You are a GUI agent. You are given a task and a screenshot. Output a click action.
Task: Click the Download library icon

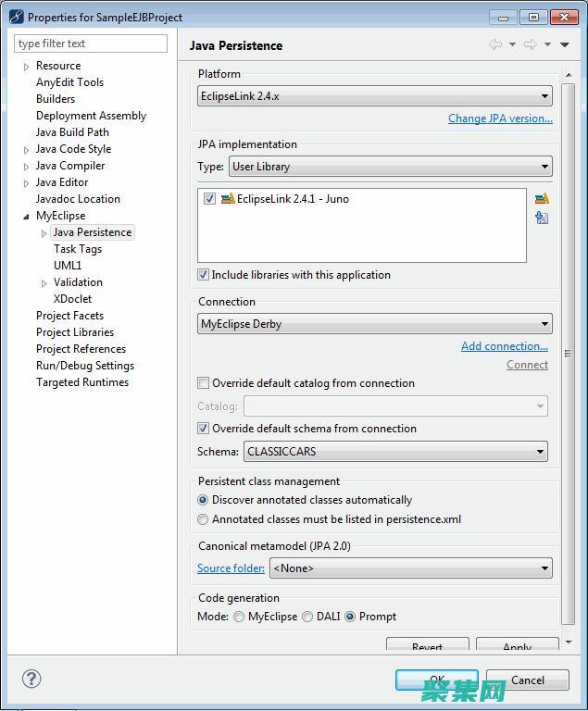click(x=542, y=218)
